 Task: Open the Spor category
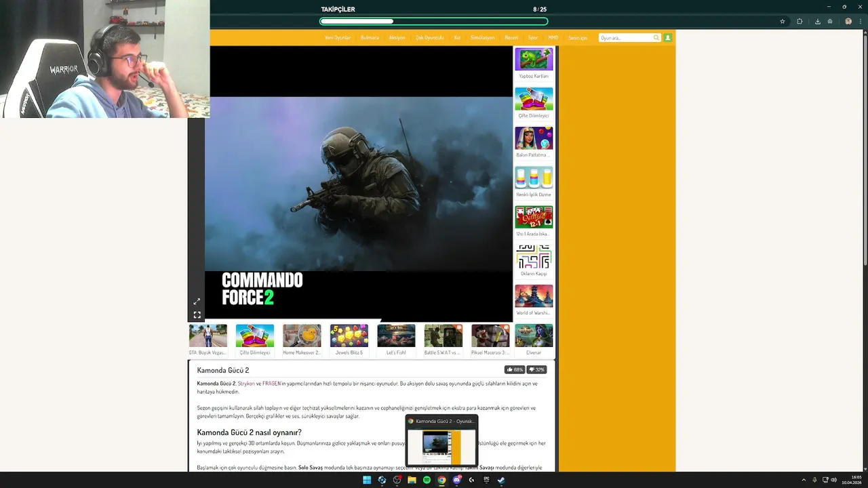[x=533, y=38]
